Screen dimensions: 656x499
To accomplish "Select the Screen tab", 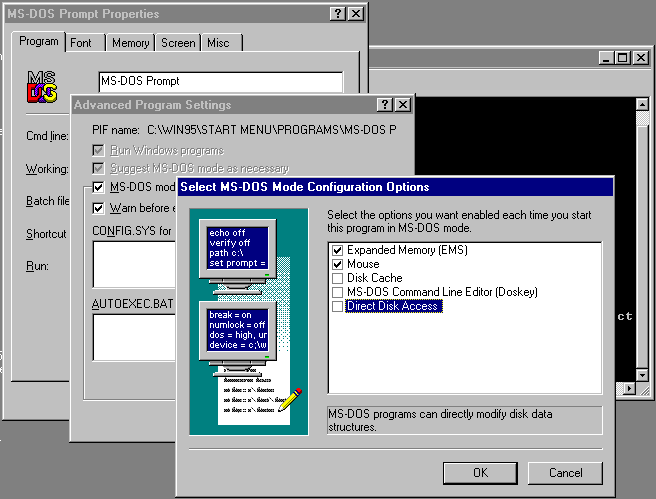I will 178,43.
